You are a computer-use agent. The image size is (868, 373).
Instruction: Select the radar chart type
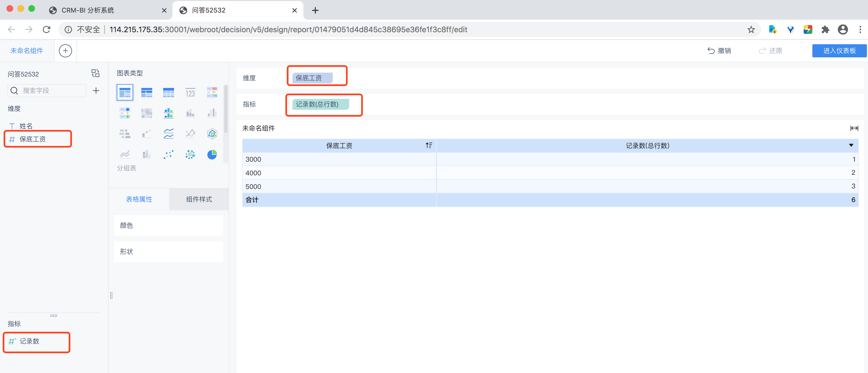point(212,134)
